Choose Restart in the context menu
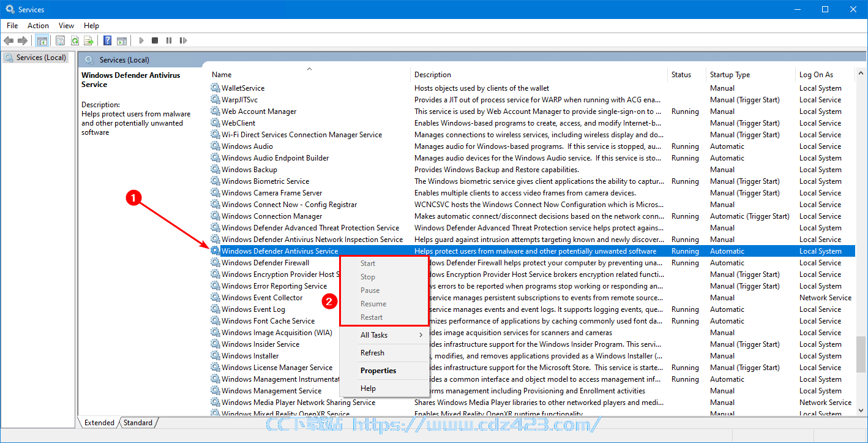Image resolution: width=868 pixels, height=443 pixels. point(384,317)
